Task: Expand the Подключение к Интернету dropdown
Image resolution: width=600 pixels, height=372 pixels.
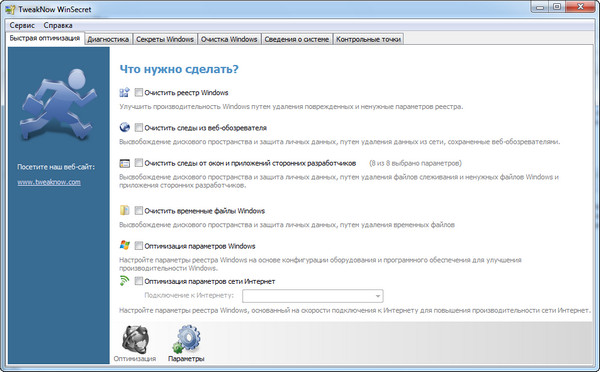Action: (313, 296)
